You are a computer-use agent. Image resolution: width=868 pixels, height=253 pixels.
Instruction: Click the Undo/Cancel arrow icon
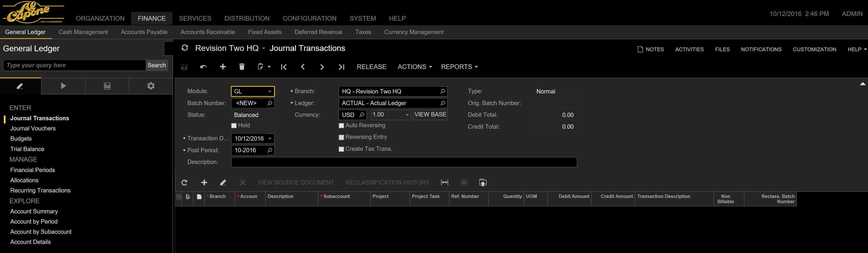[204, 67]
